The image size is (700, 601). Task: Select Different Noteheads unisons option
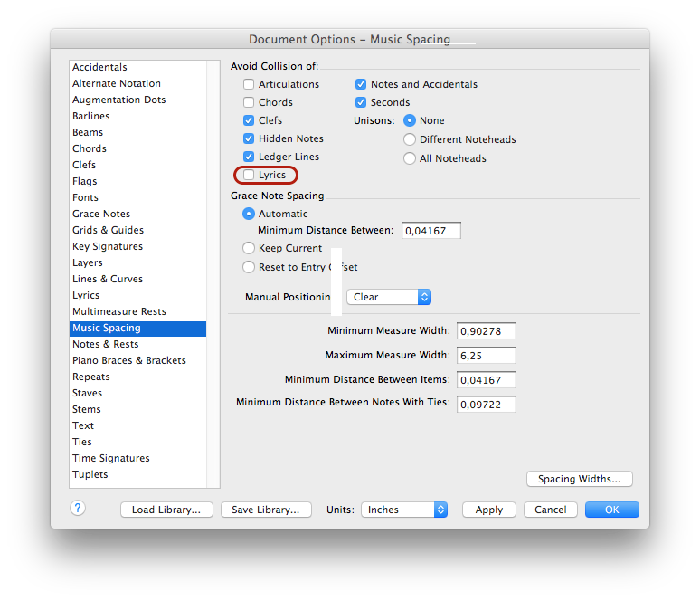click(x=410, y=139)
